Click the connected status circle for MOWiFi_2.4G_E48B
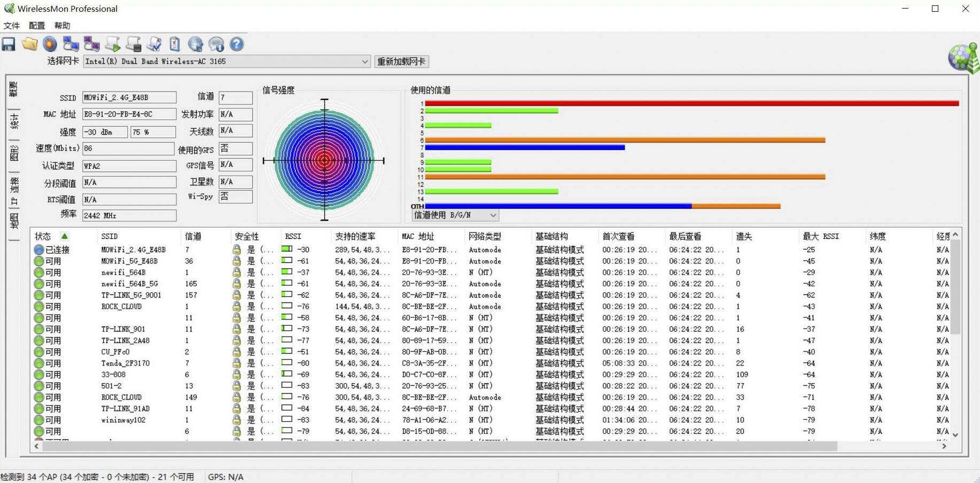This screenshot has width=980, height=483. 39,250
